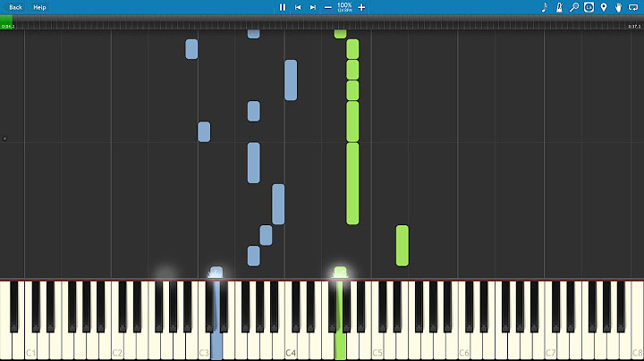Open the hand practice options icon
The width and height of the screenshot is (644, 361).
pyautogui.click(x=619, y=7)
